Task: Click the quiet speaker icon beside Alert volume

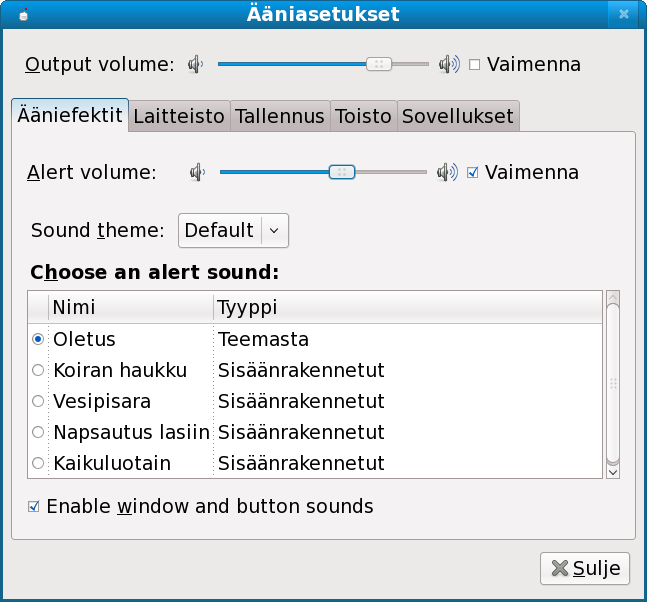Action: [x=197, y=172]
